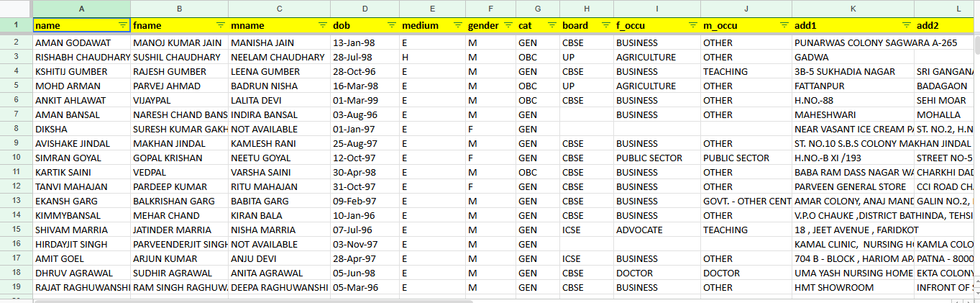Click the select-all corner box
980x303 pixels.
pyautogui.click(x=16, y=9)
